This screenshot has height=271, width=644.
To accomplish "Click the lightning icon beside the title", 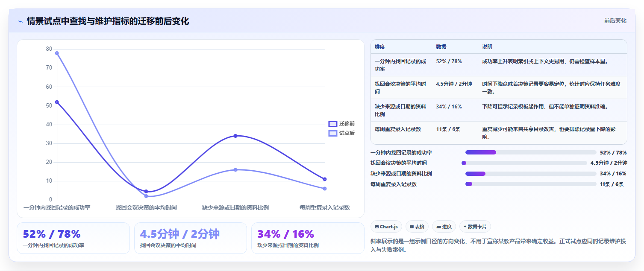I will click(x=20, y=21).
